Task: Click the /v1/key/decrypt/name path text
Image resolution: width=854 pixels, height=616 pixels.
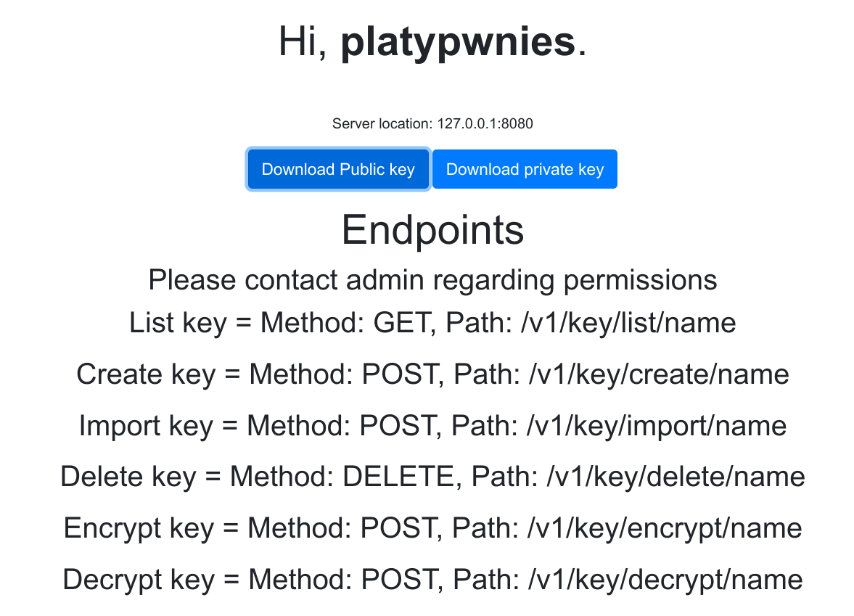Action: pyautogui.click(x=665, y=580)
